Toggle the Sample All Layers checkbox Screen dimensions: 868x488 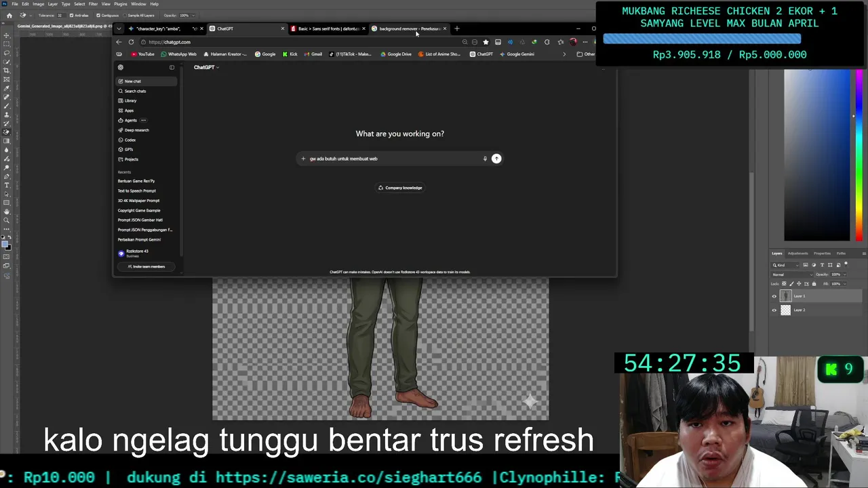click(x=125, y=15)
